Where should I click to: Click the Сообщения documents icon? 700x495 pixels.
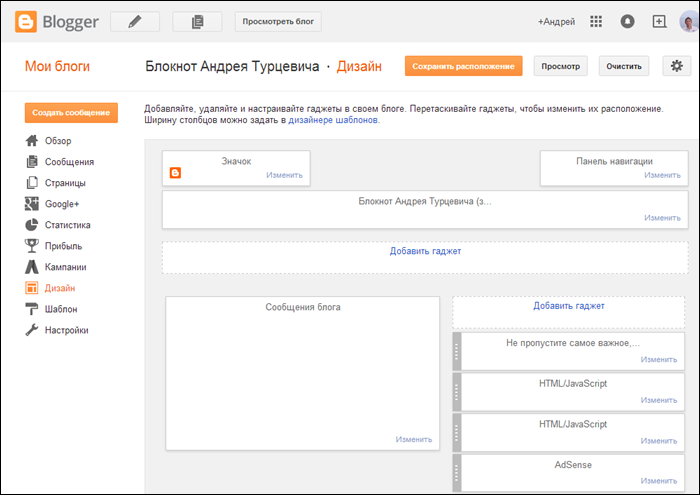[x=32, y=162]
